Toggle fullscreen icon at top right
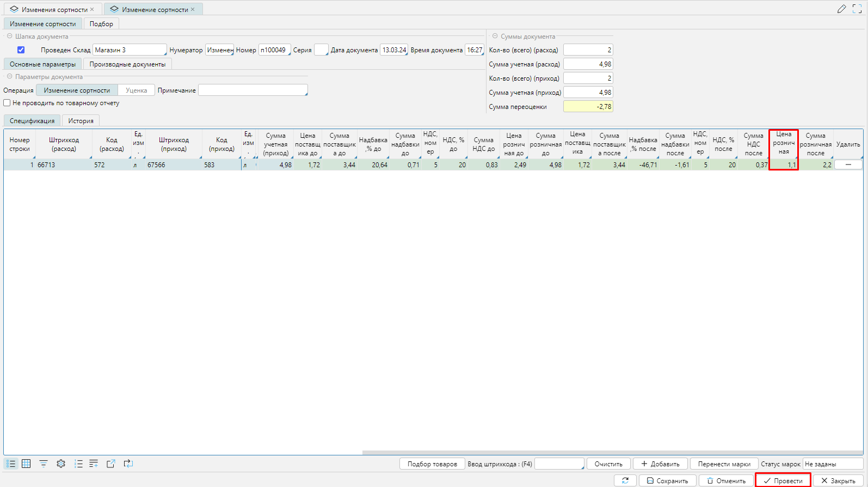 click(857, 9)
